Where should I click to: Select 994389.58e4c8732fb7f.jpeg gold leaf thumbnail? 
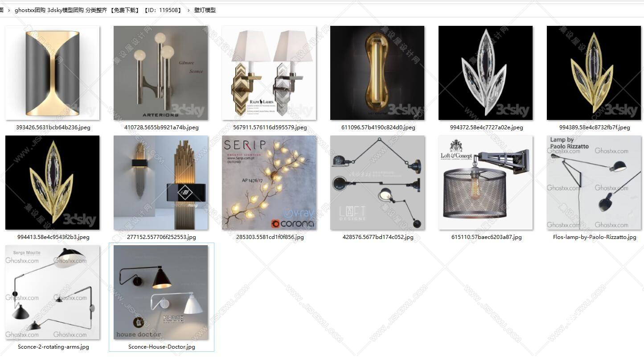594,73
